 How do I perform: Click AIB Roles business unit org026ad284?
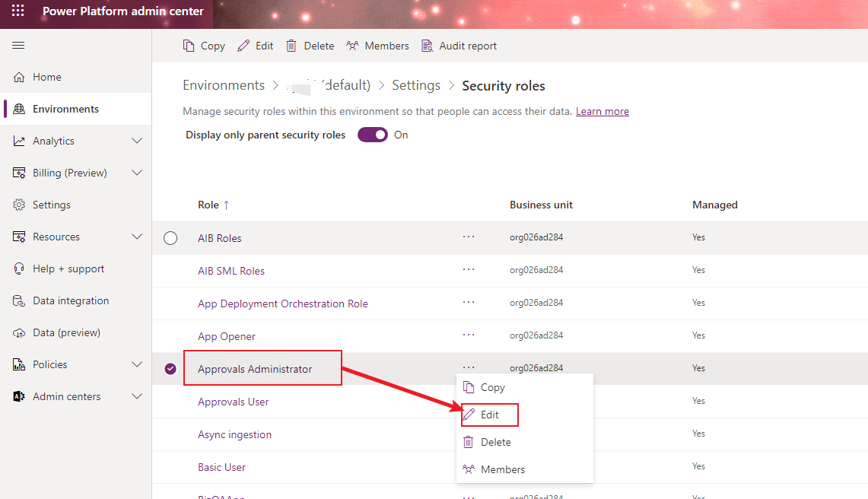click(x=536, y=237)
